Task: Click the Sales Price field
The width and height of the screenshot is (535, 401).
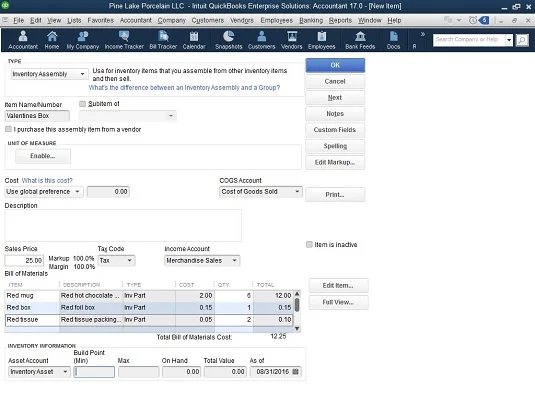Action: pyautogui.click(x=24, y=261)
